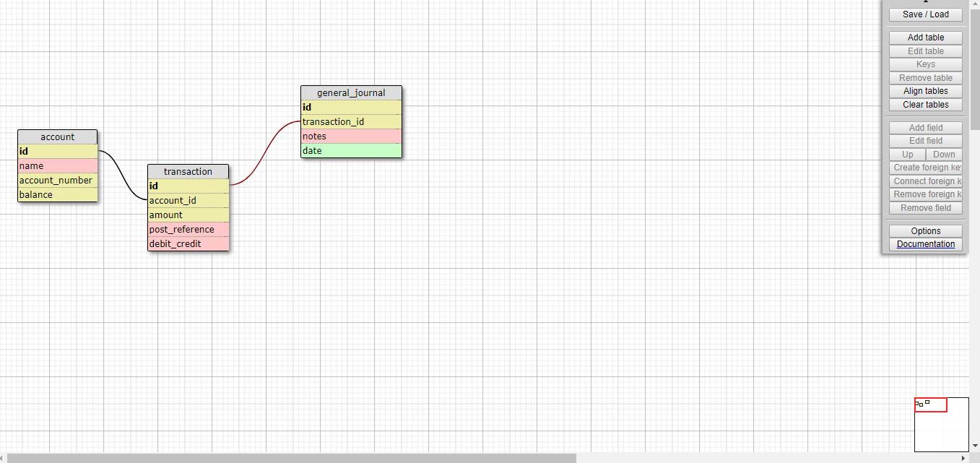
Task: Click the Edit table button
Action: pyautogui.click(x=925, y=51)
